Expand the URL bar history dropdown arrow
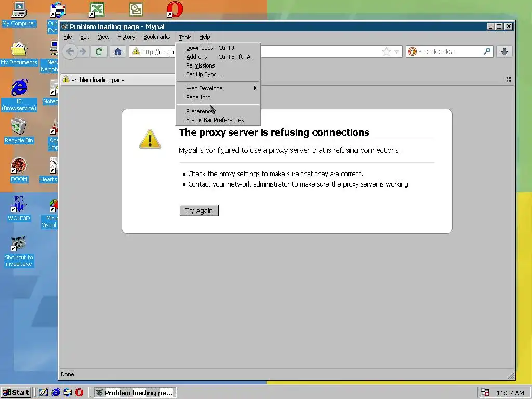Image resolution: width=532 pixels, height=399 pixels. click(396, 52)
